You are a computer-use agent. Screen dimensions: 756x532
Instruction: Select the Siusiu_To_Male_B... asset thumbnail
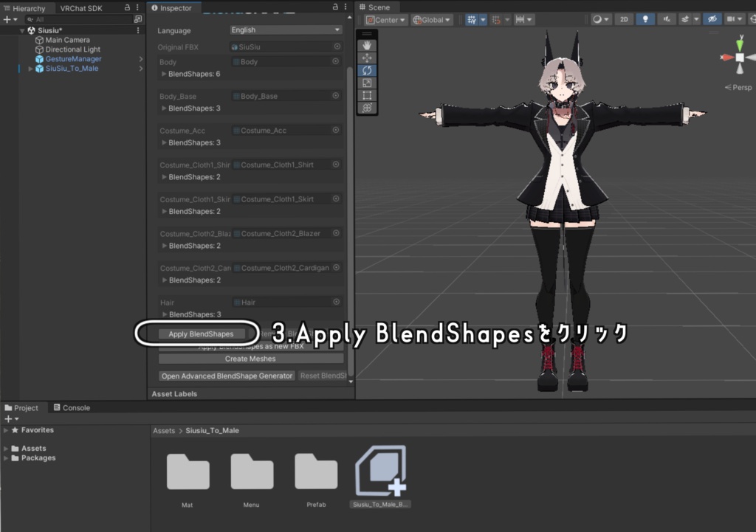(x=381, y=476)
